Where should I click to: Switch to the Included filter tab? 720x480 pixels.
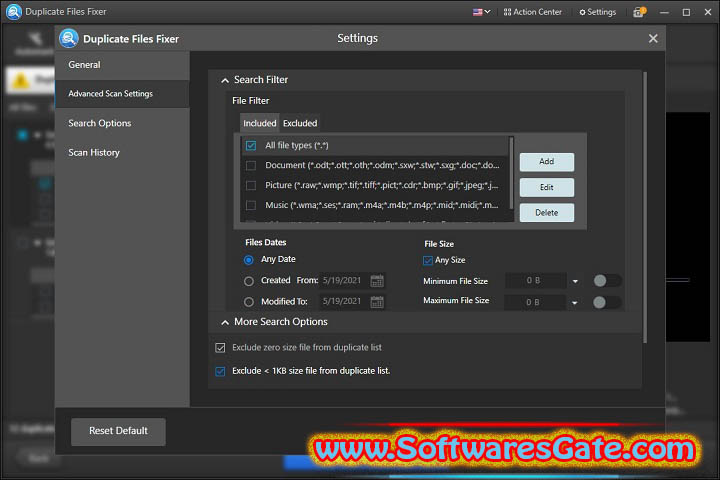click(x=259, y=123)
